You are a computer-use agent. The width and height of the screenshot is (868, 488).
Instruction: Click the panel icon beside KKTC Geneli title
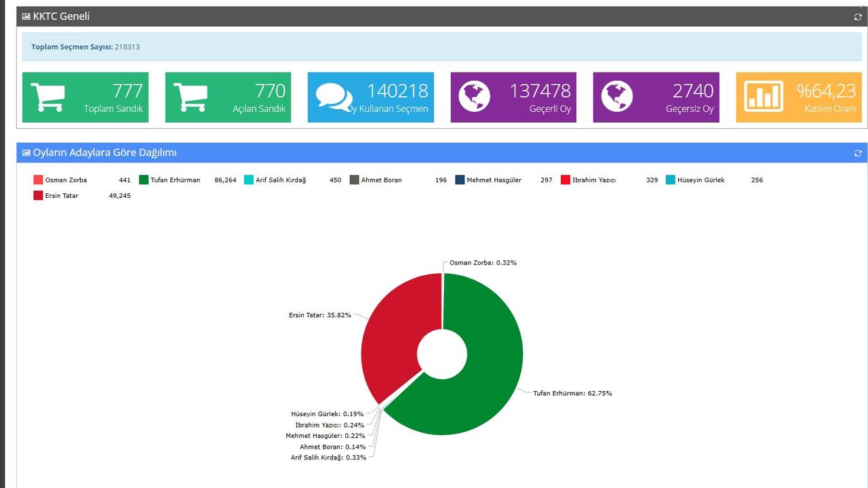[x=26, y=17]
